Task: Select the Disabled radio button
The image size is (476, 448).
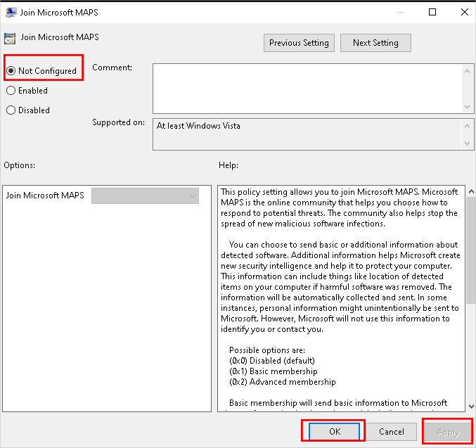Action: (28, 110)
